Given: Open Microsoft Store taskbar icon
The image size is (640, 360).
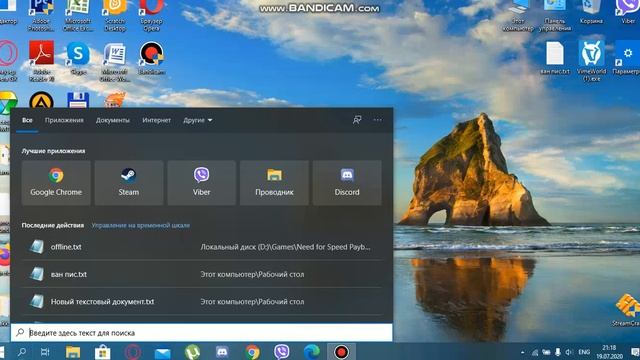Looking at the screenshot, I should [102, 352].
